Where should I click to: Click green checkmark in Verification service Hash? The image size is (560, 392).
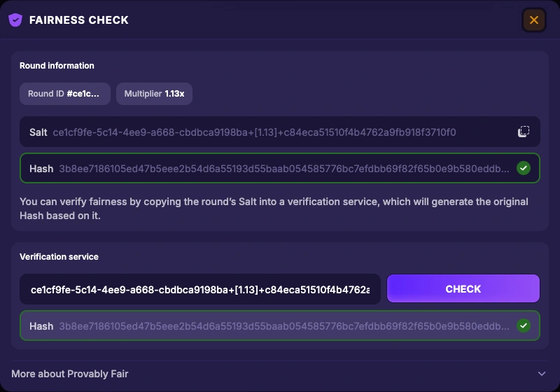coord(524,325)
